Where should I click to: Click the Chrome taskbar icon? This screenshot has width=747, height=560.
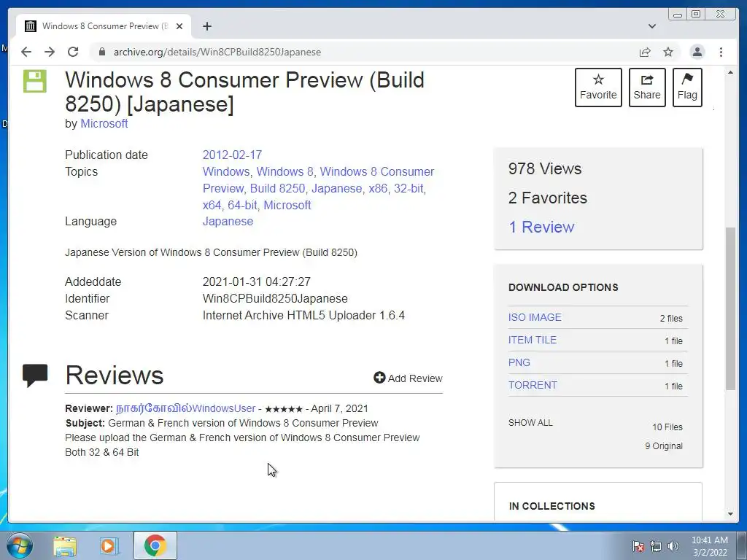pyautogui.click(x=155, y=545)
